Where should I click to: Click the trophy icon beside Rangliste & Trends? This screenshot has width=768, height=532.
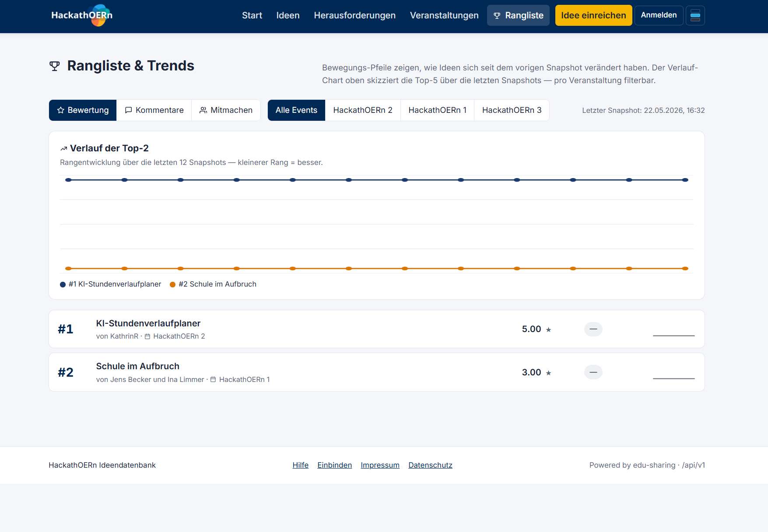pyautogui.click(x=55, y=66)
